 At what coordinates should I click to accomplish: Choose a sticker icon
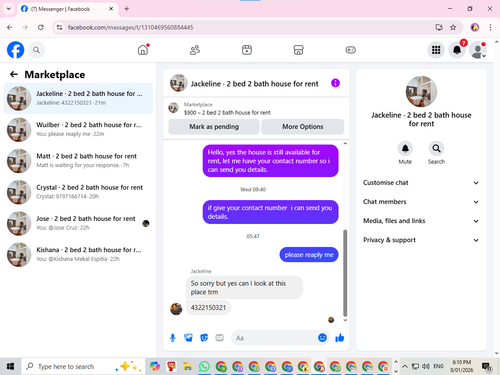tap(204, 338)
